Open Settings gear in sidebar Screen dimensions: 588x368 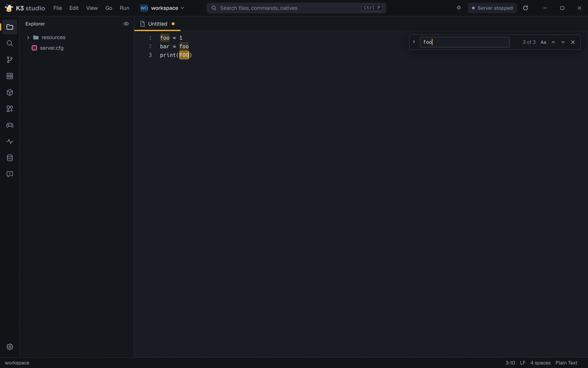10,347
